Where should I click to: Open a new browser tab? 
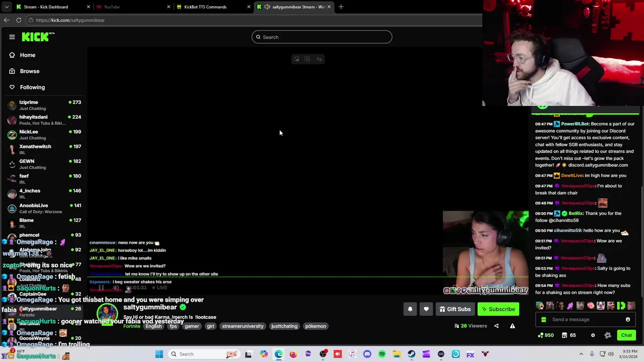[341, 7]
